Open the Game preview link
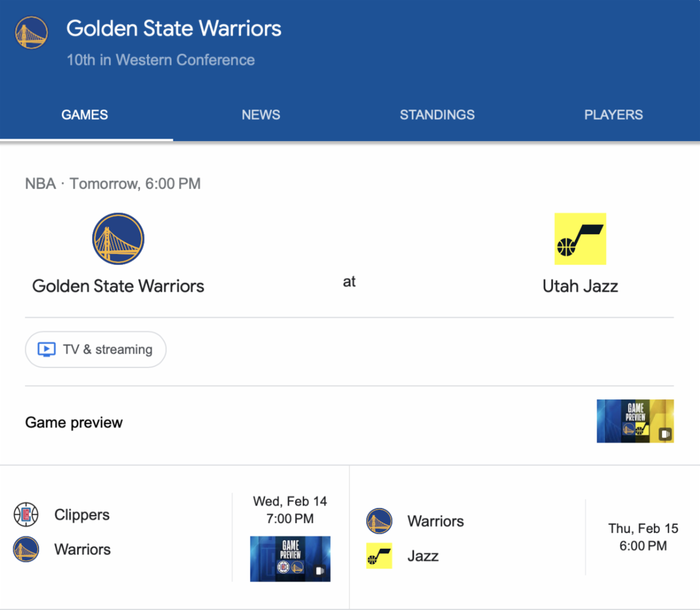 (74, 422)
